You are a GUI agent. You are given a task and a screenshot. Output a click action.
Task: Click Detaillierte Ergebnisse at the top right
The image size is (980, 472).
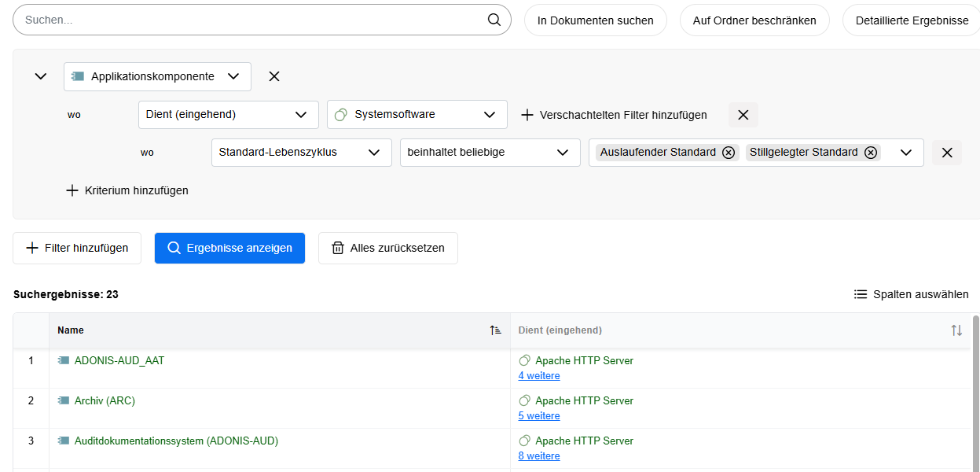(912, 20)
